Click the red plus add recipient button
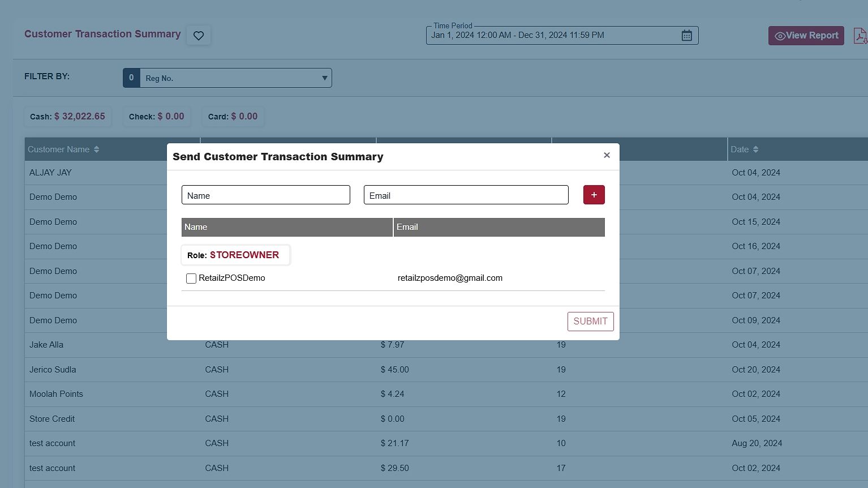 tap(594, 195)
